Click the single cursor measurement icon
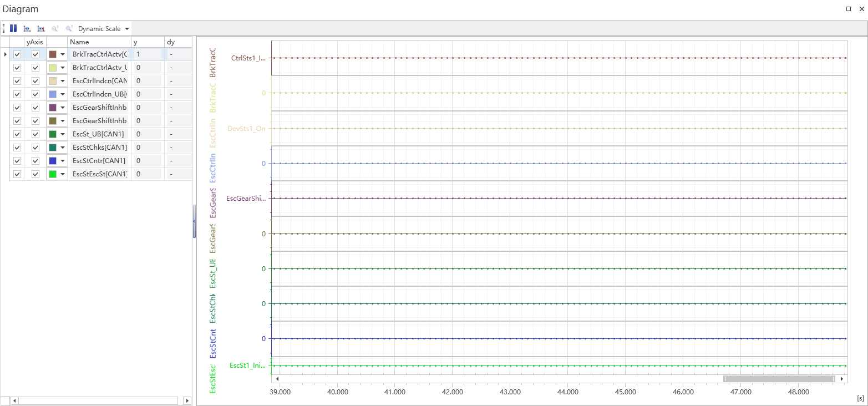This screenshot has width=868, height=406. point(27,28)
